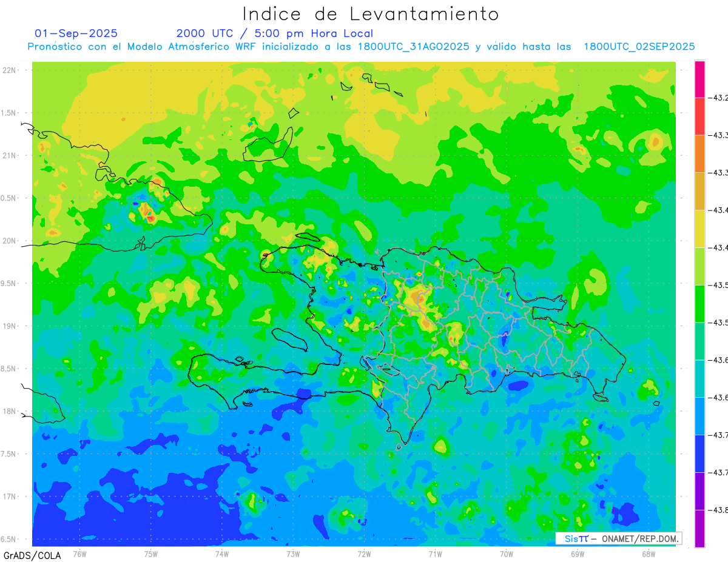Click the "70W" longitude label
The image size is (728, 562).
[x=507, y=554]
